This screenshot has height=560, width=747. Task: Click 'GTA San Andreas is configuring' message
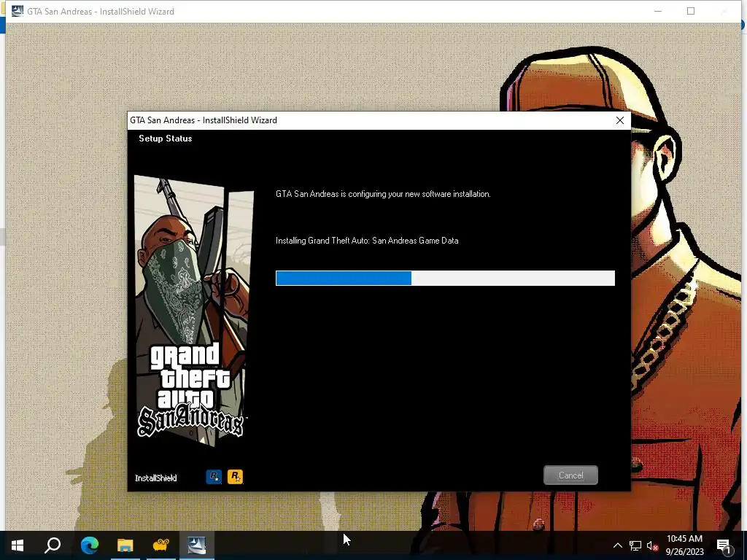coord(383,194)
